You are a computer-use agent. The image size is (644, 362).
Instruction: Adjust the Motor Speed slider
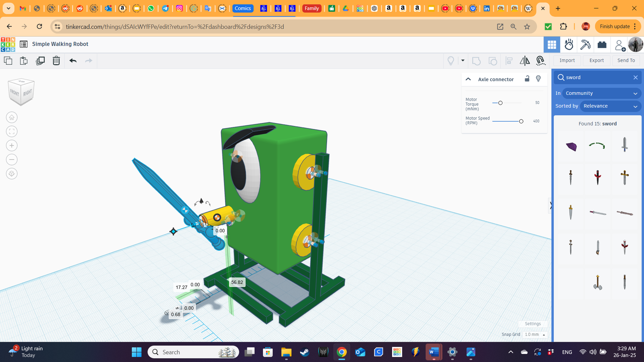[521, 121]
